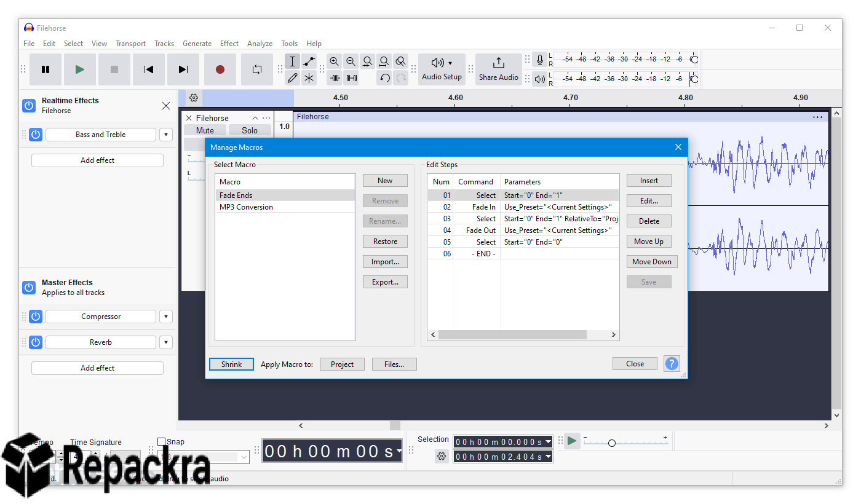Open the Analyze menu

(260, 44)
